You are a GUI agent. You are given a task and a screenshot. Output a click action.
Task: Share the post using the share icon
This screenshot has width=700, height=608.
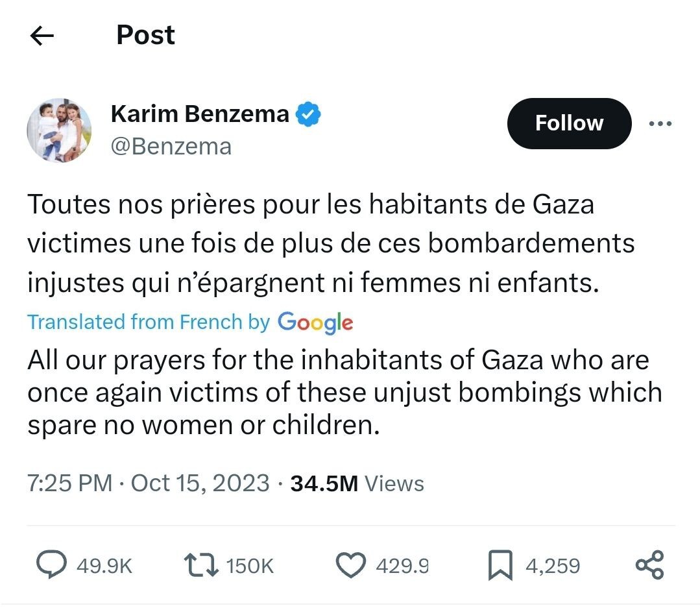[x=649, y=565]
